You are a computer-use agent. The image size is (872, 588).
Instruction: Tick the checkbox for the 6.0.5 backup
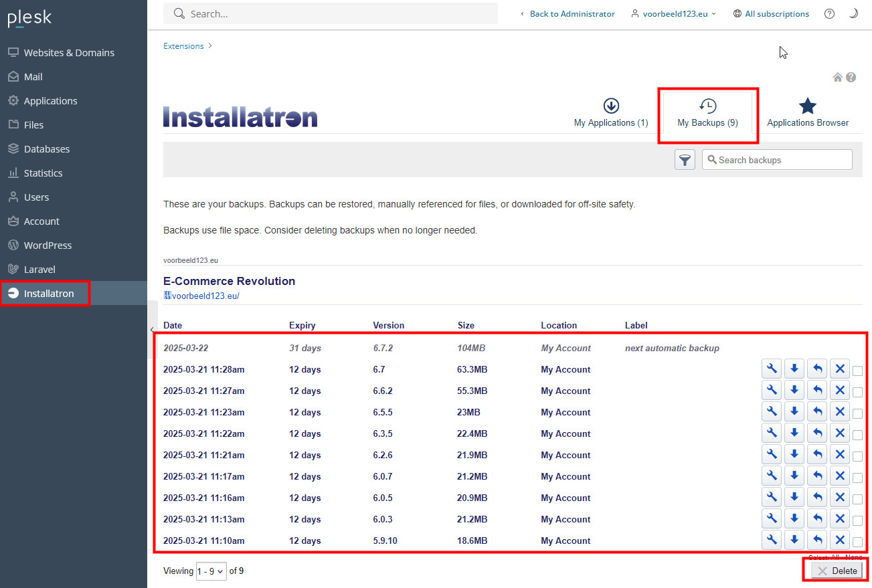coord(858,500)
